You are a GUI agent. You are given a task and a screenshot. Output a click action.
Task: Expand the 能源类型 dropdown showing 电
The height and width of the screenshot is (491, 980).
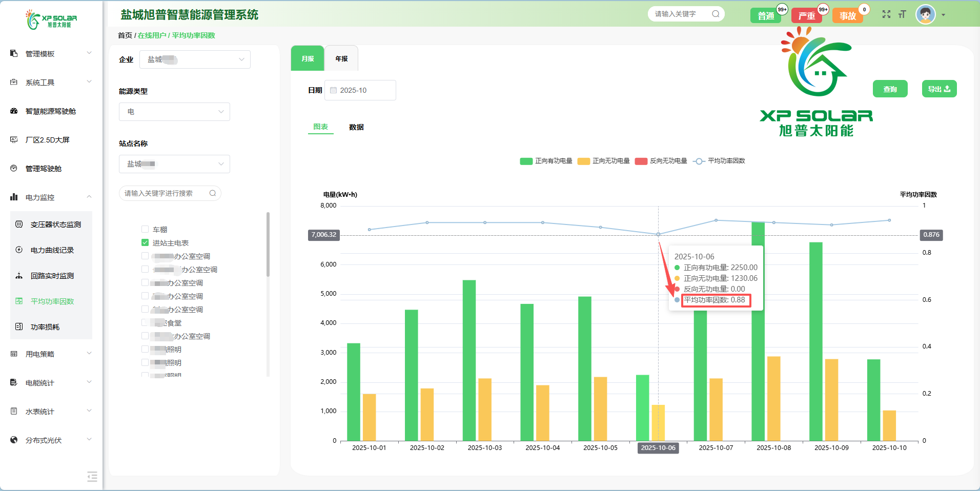174,112
